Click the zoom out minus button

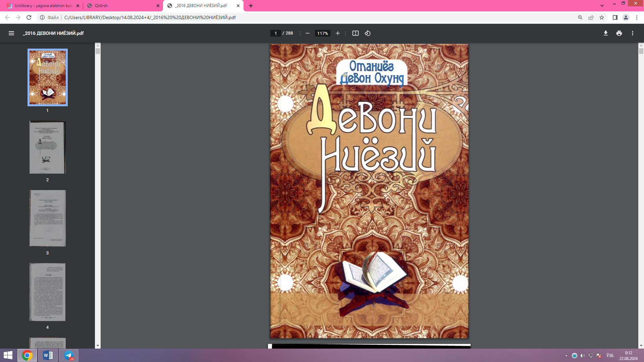(307, 33)
